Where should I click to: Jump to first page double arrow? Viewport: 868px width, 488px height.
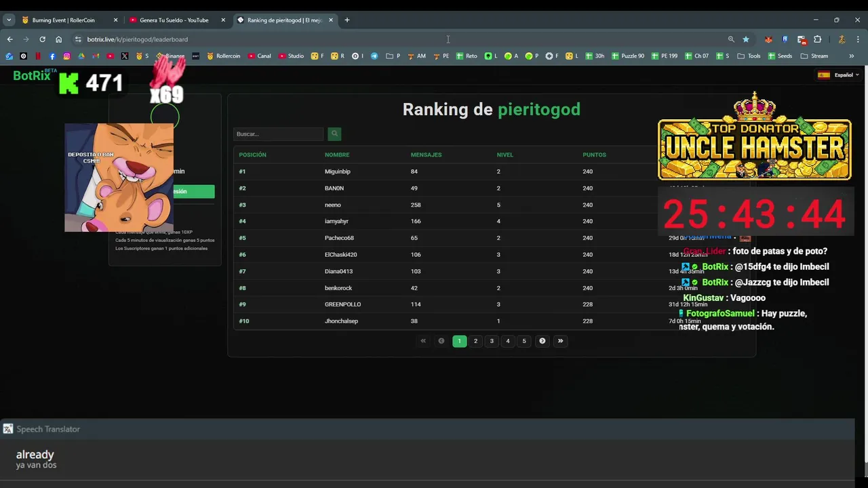[423, 341]
